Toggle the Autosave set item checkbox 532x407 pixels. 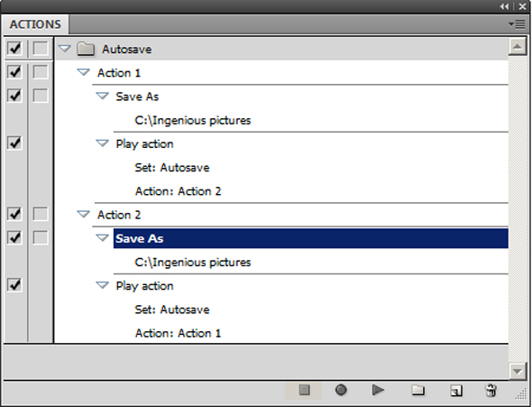[x=14, y=48]
